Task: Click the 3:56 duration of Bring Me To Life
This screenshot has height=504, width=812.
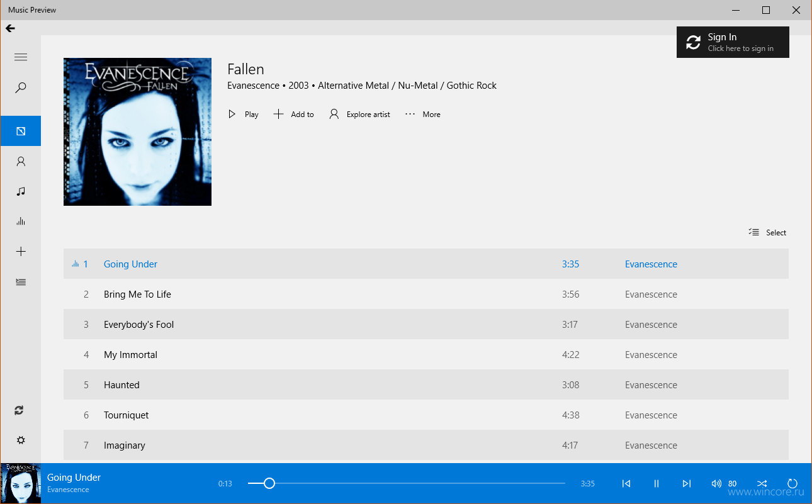Action: click(570, 294)
